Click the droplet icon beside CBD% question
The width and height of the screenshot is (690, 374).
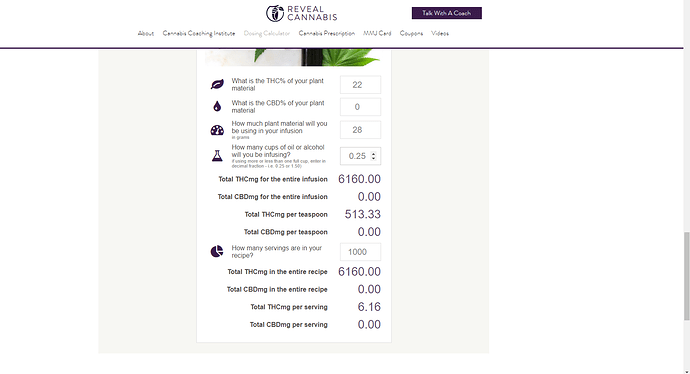[217, 106]
